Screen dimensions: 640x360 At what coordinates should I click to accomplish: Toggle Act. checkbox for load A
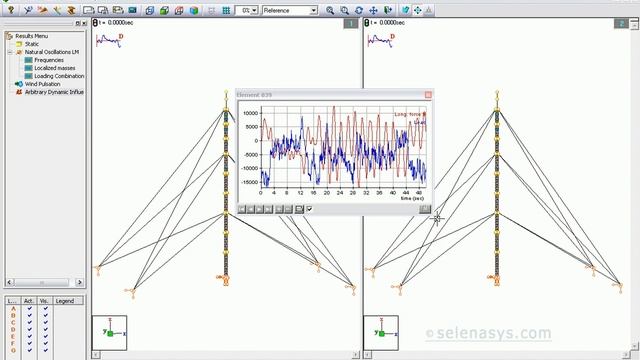[x=29, y=309]
